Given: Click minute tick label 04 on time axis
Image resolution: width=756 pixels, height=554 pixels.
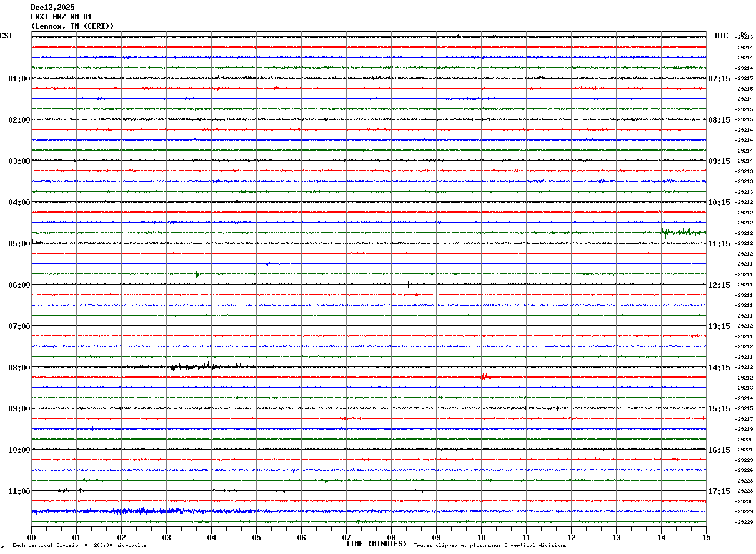Looking at the screenshot, I should point(211,537).
